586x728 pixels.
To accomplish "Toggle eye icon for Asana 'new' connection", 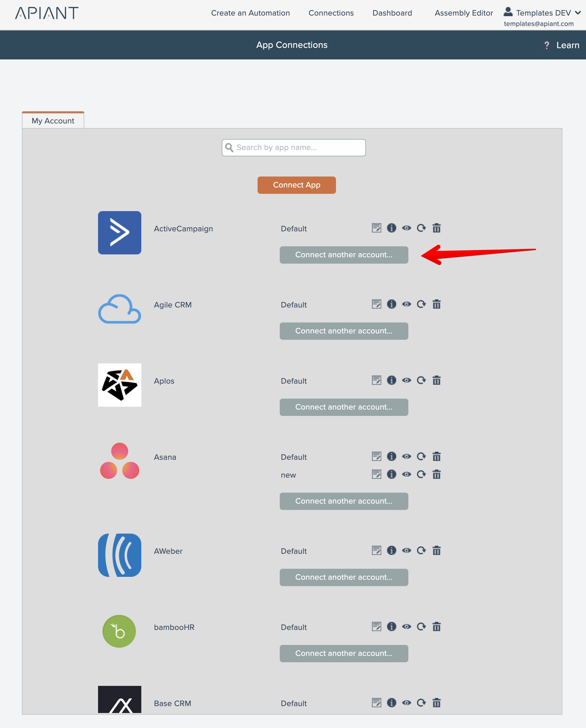I will [406, 474].
